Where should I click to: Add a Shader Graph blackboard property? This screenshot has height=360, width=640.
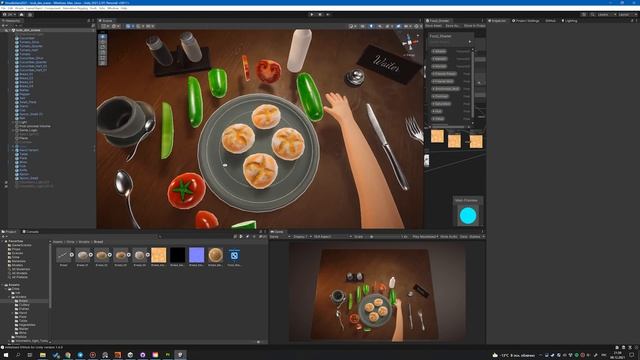[470, 42]
